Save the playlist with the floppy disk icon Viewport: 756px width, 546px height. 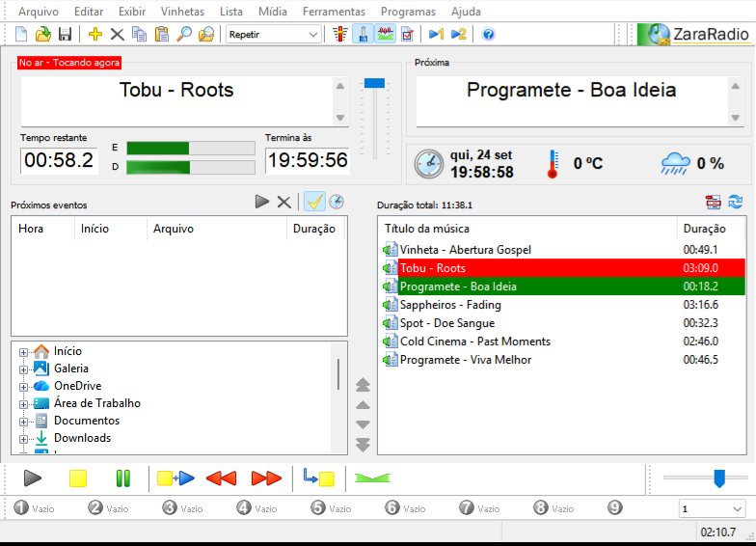(x=65, y=35)
